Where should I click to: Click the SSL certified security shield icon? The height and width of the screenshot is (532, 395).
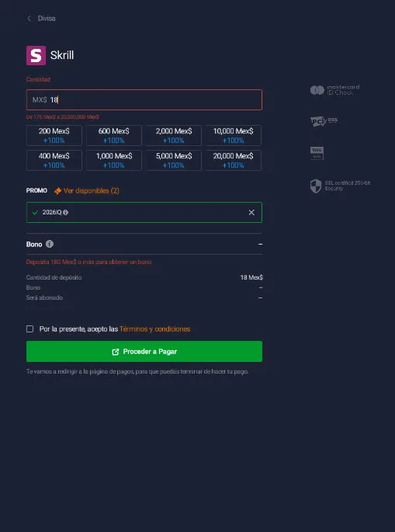click(316, 186)
